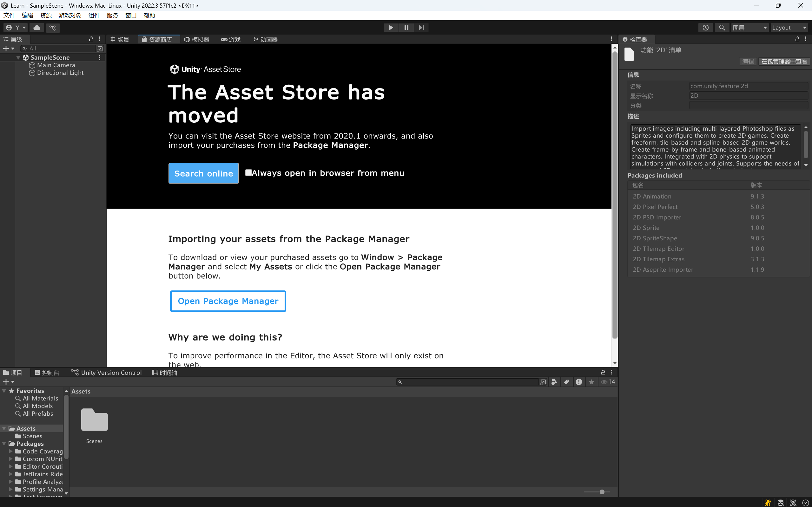
Task: Toggle the Inspector panel lock
Action: [x=797, y=39]
